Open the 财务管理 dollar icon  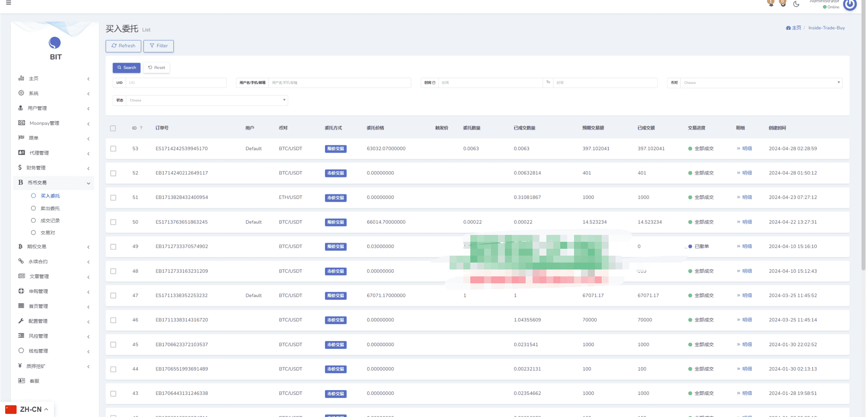[20, 168]
